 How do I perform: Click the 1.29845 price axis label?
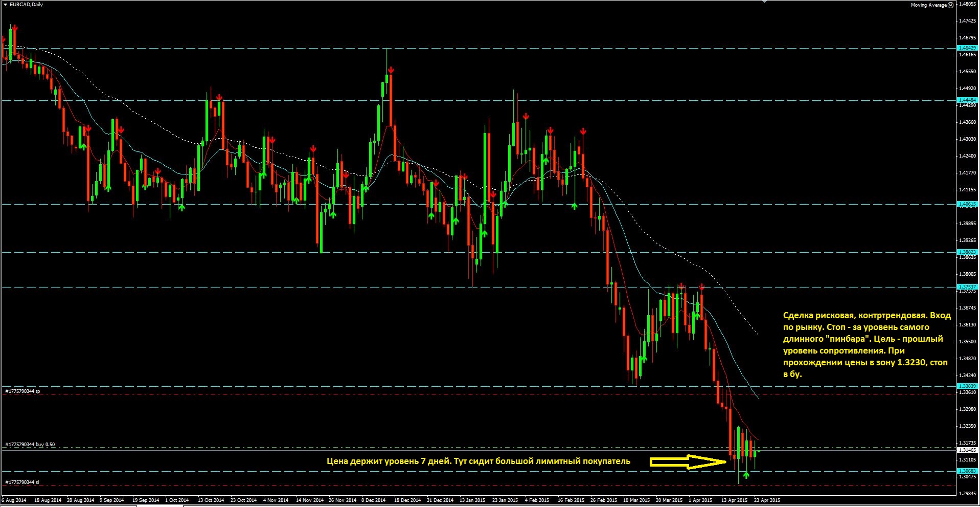[x=967, y=493]
